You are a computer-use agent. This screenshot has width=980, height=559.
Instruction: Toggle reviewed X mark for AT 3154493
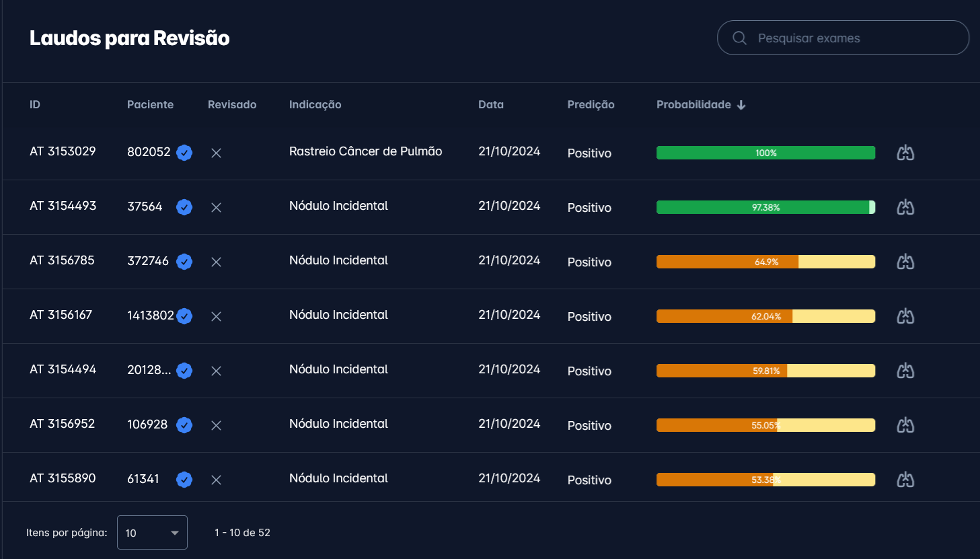tap(216, 208)
